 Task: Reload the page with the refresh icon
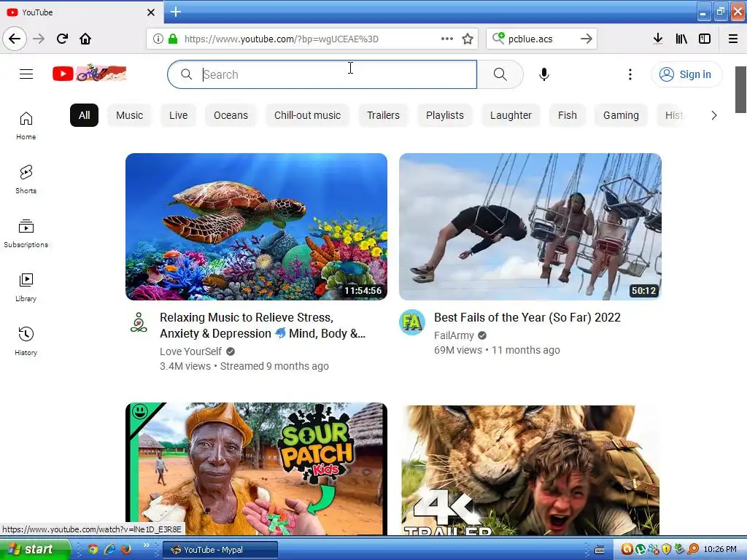point(62,39)
